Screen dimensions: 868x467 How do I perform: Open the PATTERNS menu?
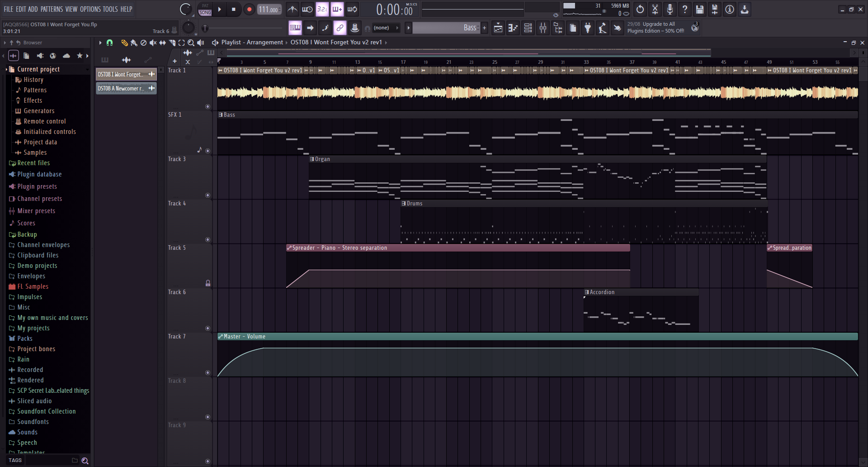[x=52, y=9]
